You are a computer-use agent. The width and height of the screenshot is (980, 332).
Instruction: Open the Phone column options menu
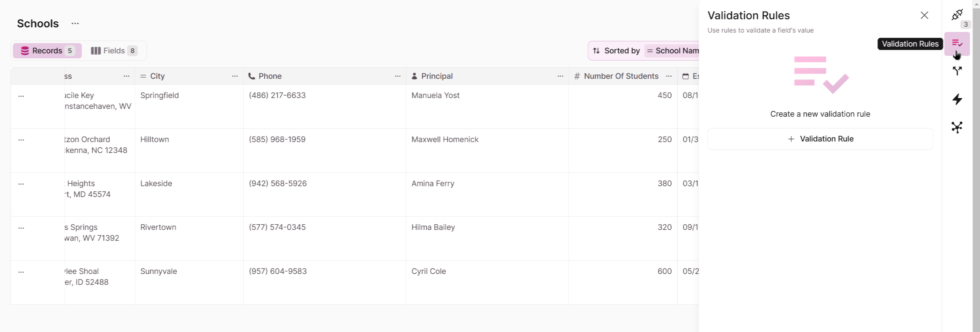point(398,76)
